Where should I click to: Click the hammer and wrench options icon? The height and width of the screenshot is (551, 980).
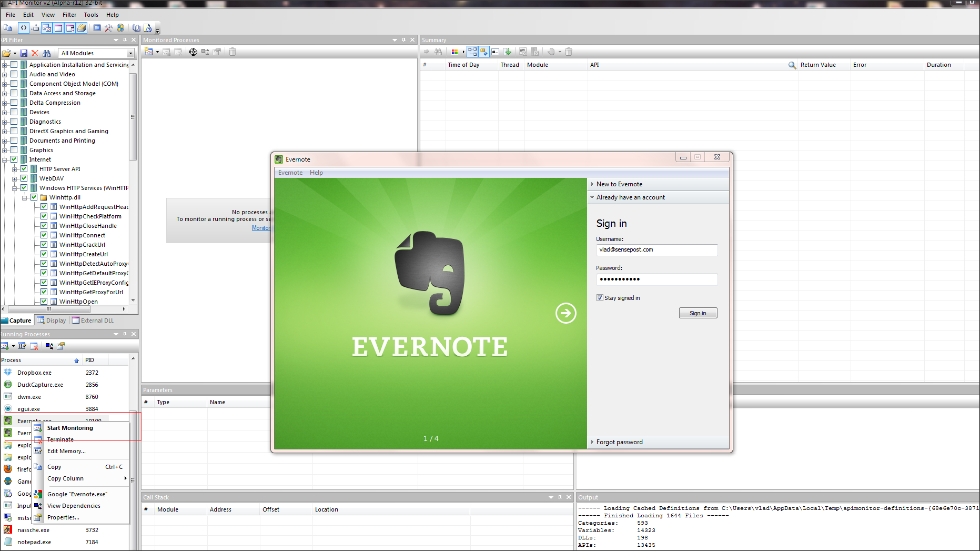pyautogui.click(x=108, y=28)
